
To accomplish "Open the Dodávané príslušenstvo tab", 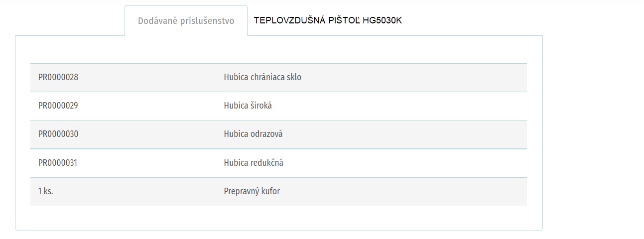I will click(x=186, y=21).
